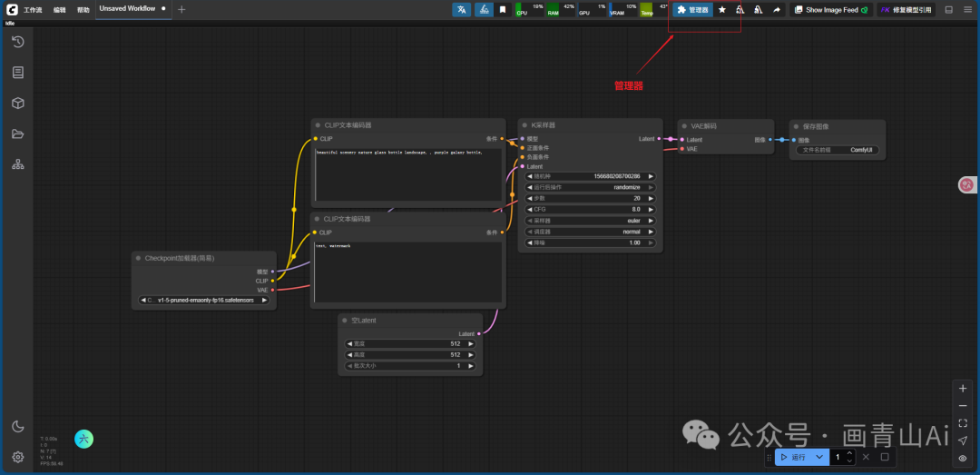
Task: Open the 管理器 manager button
Action: coord(692,10)
